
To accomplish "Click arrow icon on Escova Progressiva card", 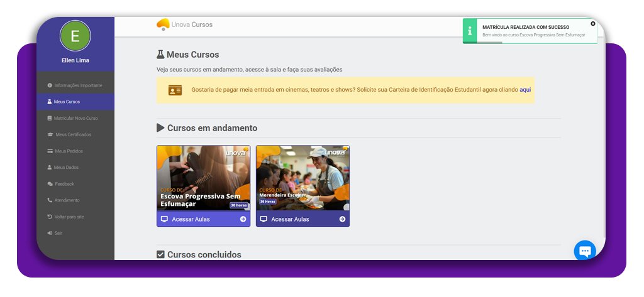I will [243, 219].
